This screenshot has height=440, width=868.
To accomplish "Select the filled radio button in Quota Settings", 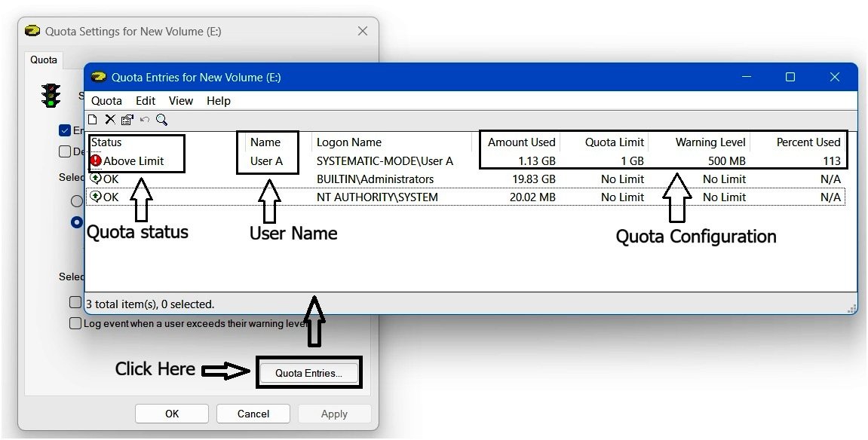I will pos(77,222).
